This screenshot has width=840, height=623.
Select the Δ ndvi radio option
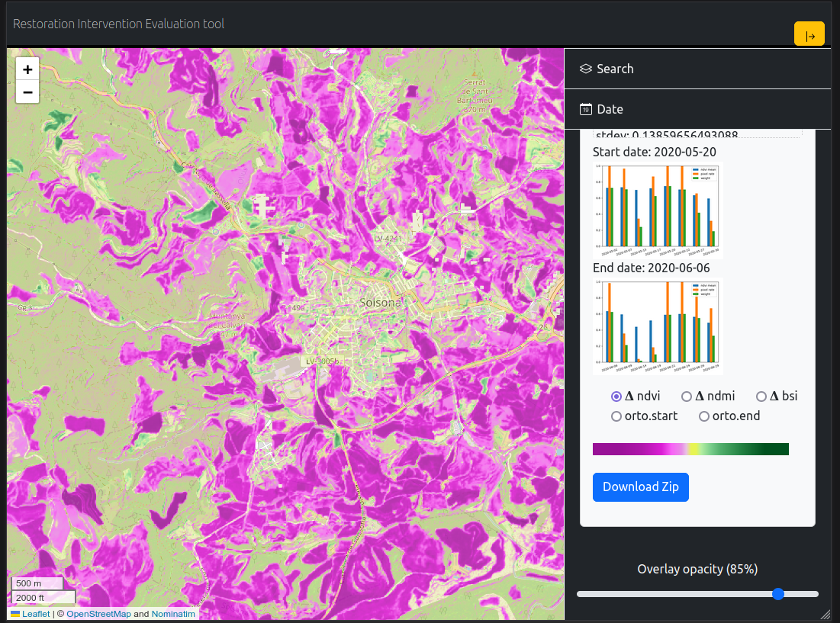[x=616, y=397]
